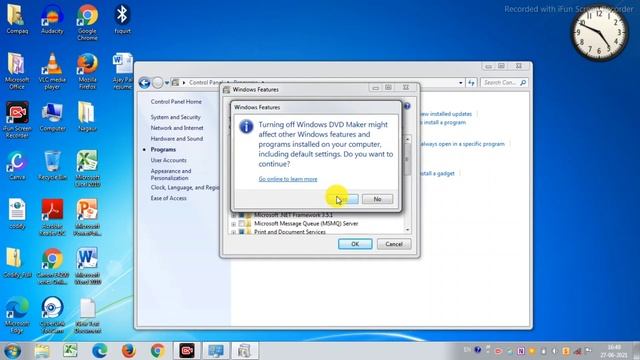
Task: Open Appearance and Personalization category
Action: coord(171,175)
